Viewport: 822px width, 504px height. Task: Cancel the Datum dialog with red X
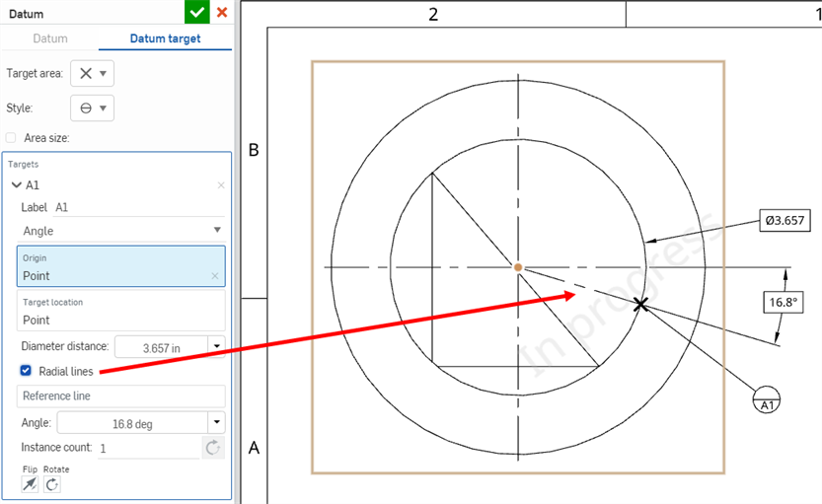(222, 12)
